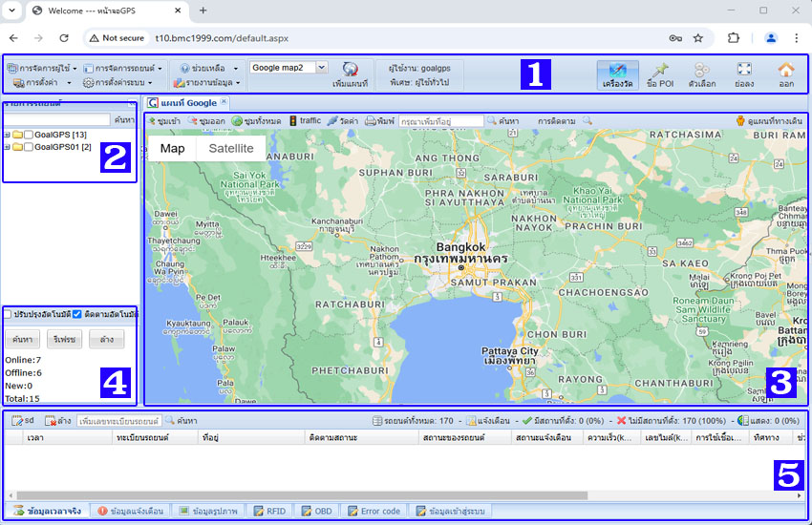Click the แจ้งเตือน alert status icon

tap(471, 421)
